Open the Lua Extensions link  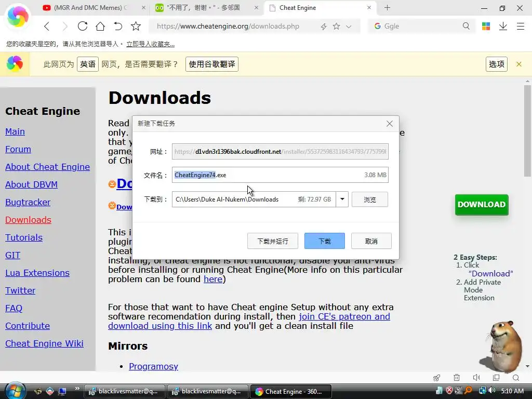(x=37, y=273)
